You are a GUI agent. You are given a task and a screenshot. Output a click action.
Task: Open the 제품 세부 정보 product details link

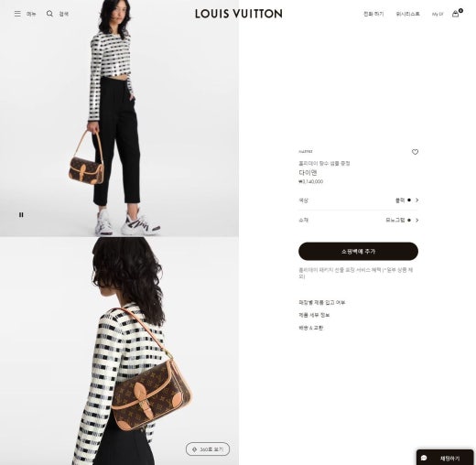[x=314, y=315]
